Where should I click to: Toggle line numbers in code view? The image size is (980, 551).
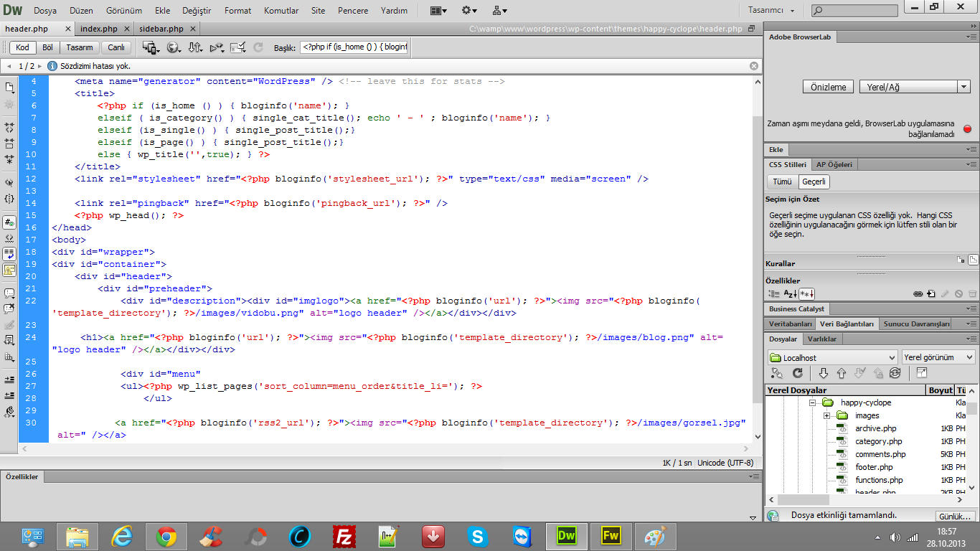pyautogui.click(x=9, y=222)
